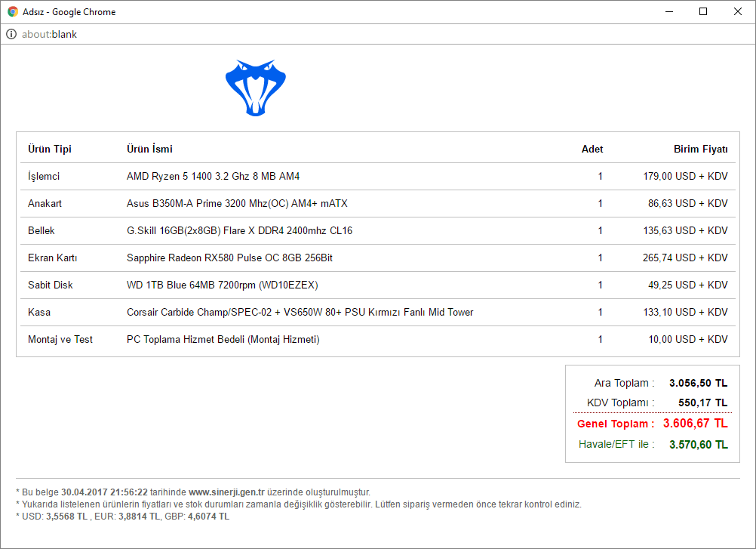The width and height of the screenshot is (756, 549).
Task: Click the 3.056,50 TL subtotal value
Action: point(698,383)
